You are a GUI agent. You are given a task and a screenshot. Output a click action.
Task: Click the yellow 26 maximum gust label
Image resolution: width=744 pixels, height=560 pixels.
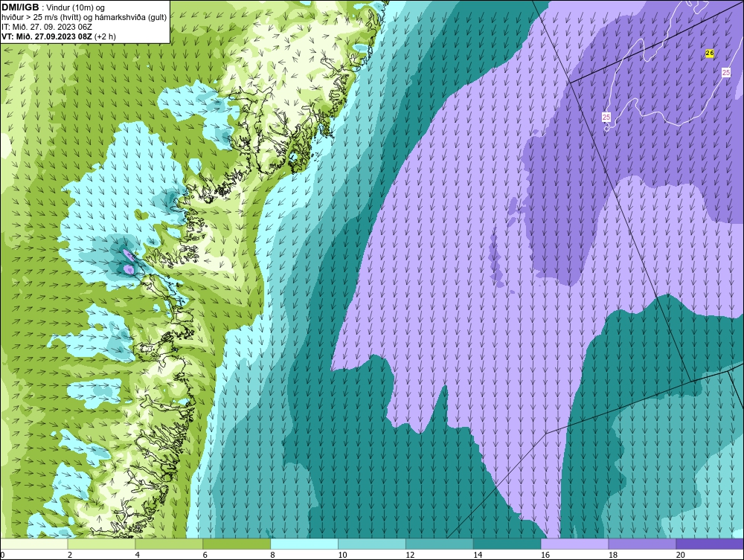tap(709, 54)
